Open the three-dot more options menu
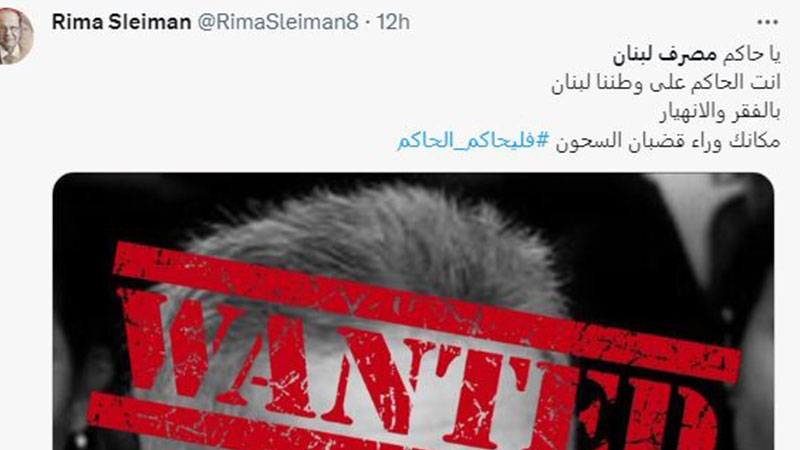 [x=767, y=22]
